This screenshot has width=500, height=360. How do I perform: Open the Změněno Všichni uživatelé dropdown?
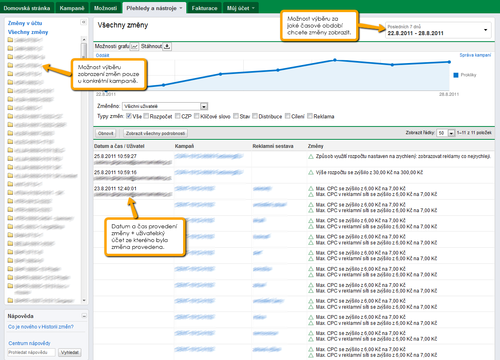165,106
